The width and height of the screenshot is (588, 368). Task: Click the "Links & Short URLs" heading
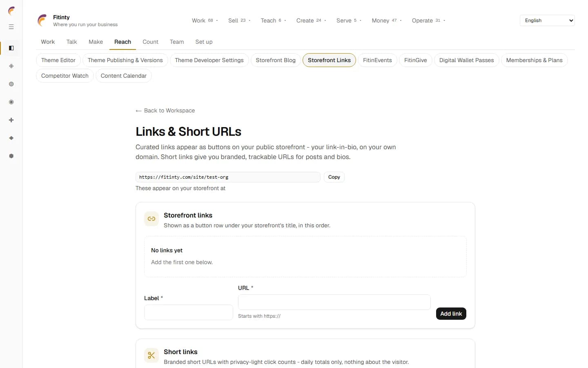point(188,132)
